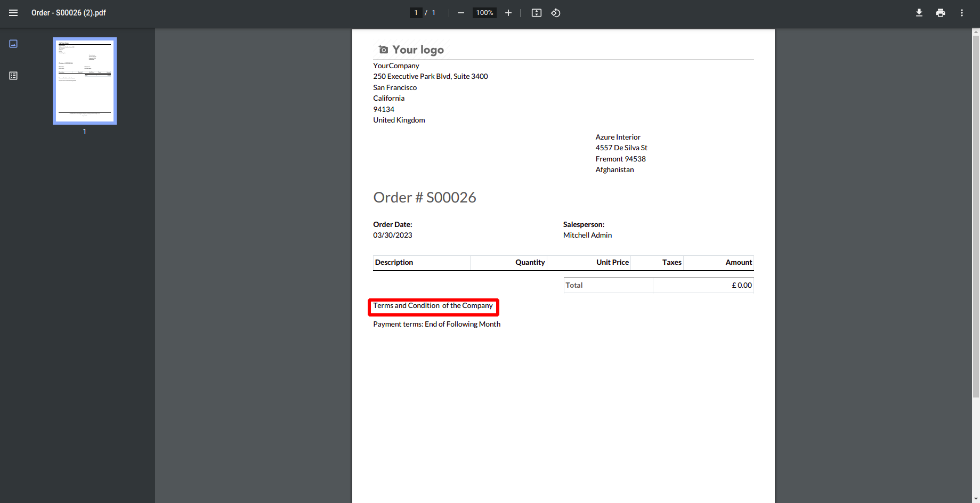Click the '4557 De Silva St' address line
Image resolution: width=980 pixels, height=503 pixels.
coord(621,148)
